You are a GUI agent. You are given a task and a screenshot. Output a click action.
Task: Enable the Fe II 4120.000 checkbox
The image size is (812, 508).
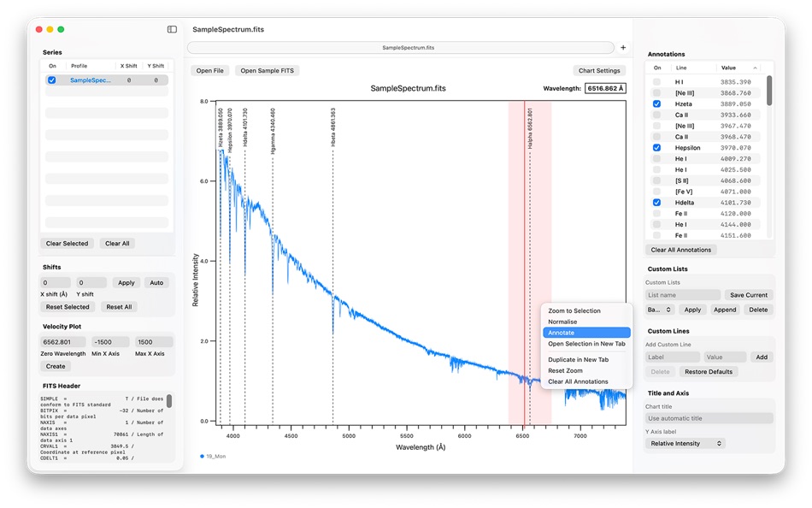click(x=656, y=214)
